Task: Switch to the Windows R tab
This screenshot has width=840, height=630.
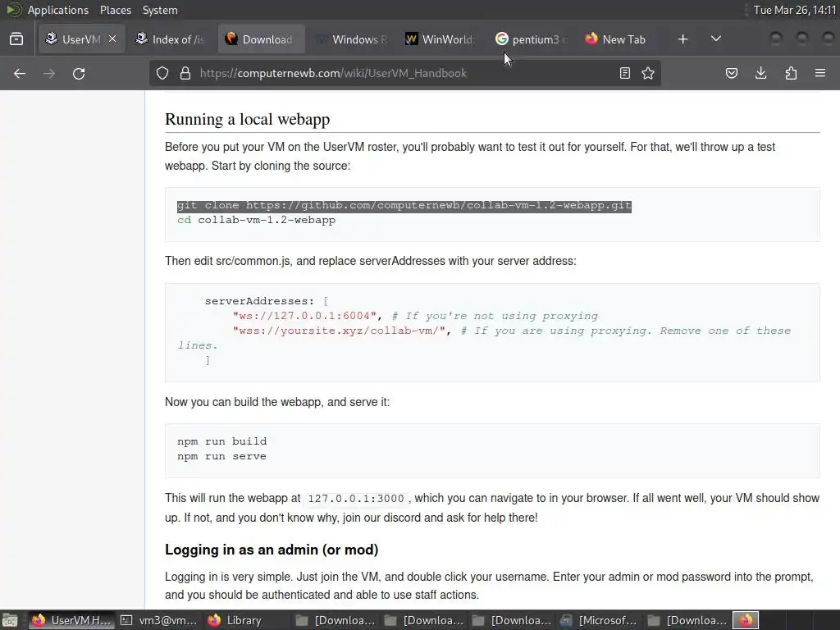Action: coord(351,39)
